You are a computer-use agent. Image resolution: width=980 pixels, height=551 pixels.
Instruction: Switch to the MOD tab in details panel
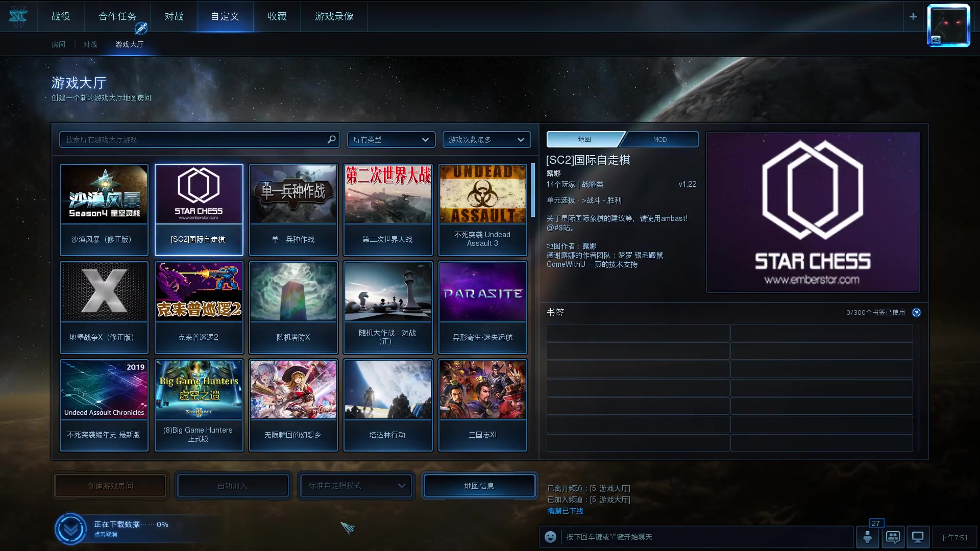(660, 139)
